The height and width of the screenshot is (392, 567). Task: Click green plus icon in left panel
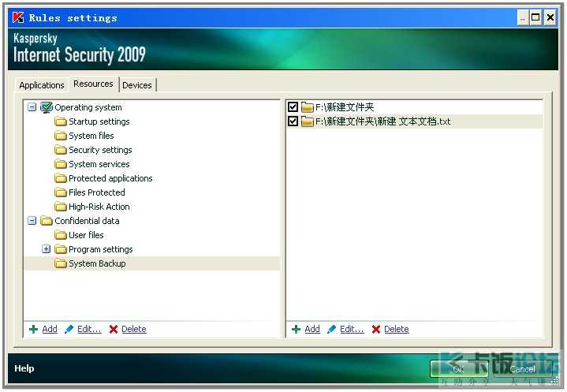pos(33,329)
